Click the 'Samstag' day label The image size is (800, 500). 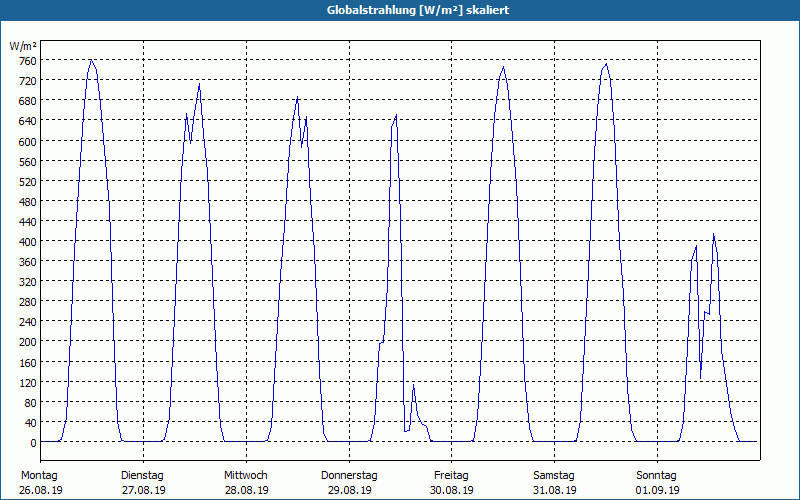pyautogui.click(x=554, y=476)
